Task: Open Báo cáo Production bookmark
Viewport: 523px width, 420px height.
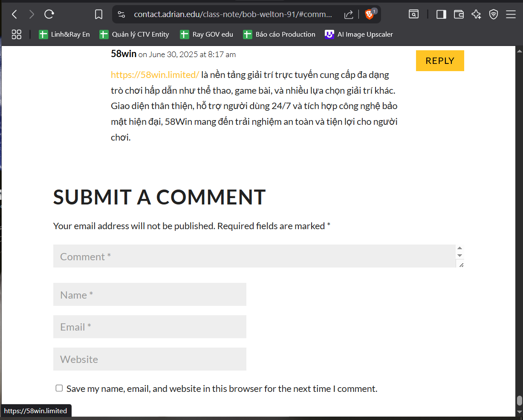Action: click(x=279, y=35)
